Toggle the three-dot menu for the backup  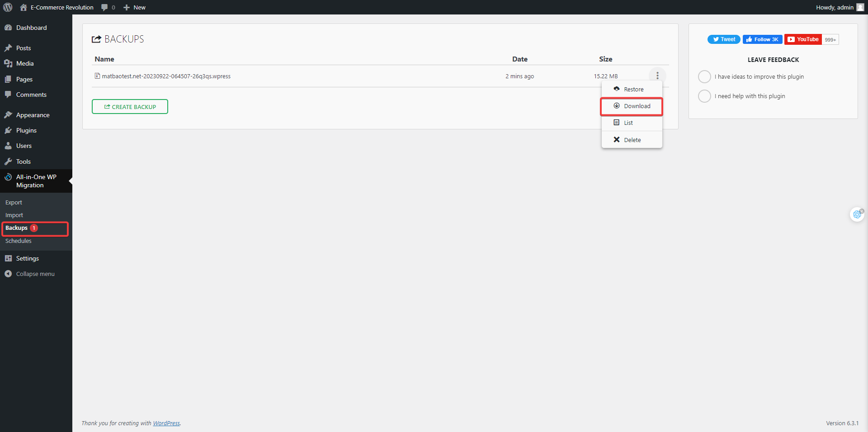(x=657, y=76)
